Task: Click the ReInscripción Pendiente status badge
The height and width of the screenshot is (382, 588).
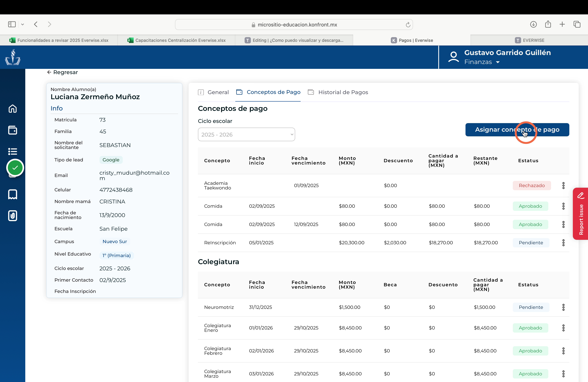Action: pyautogui.click(x=531, y=243)
